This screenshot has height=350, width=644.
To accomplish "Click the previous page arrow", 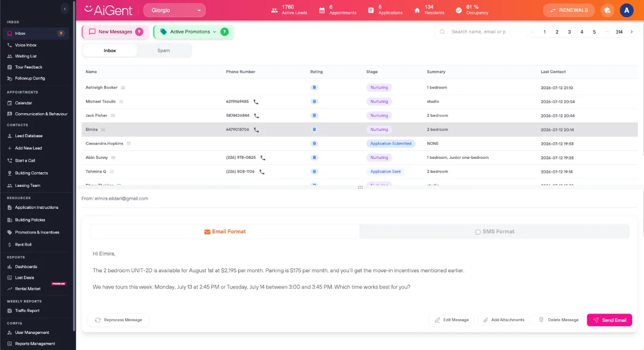I will click(532, 32).
